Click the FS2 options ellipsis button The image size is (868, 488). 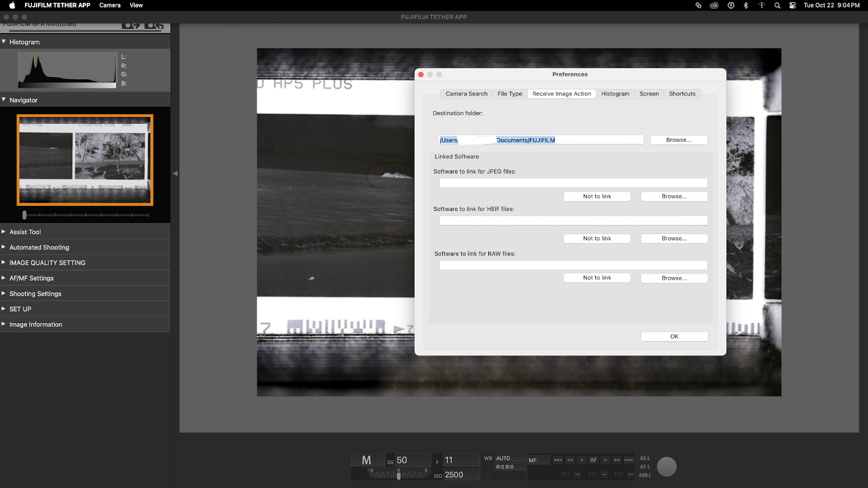coord(604,474)
